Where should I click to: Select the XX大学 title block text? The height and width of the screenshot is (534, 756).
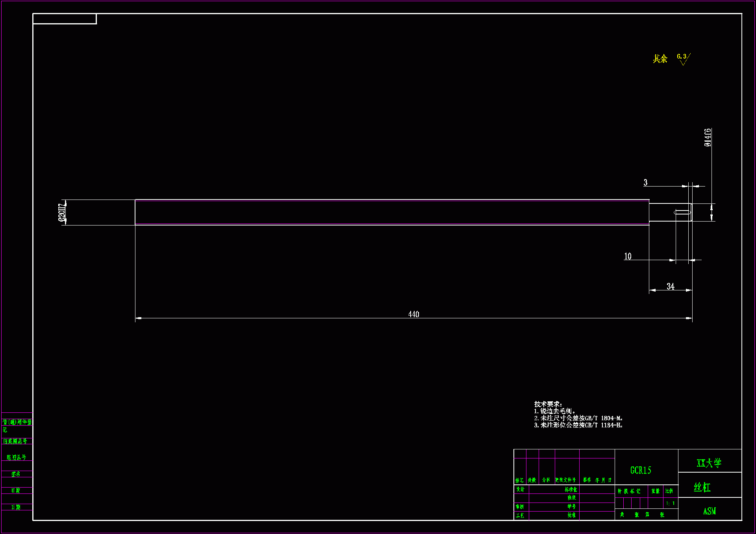[709, 463]
